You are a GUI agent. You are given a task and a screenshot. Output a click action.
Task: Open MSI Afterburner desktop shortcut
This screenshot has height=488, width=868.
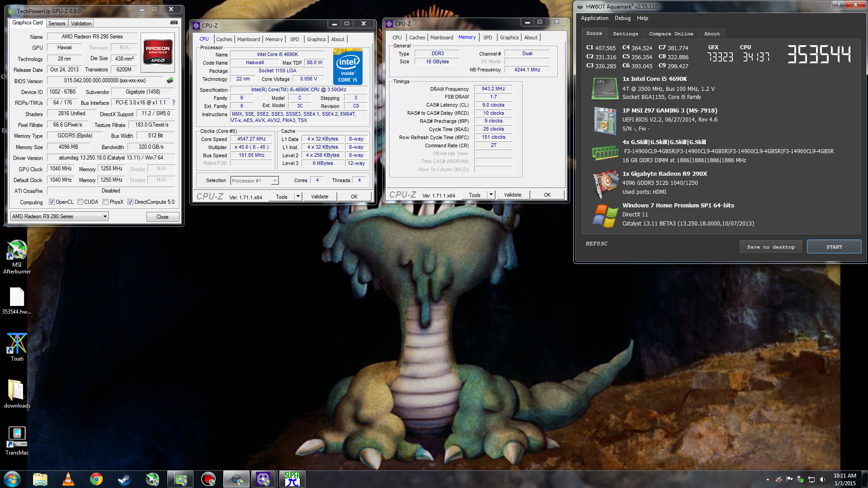point(17,257)
